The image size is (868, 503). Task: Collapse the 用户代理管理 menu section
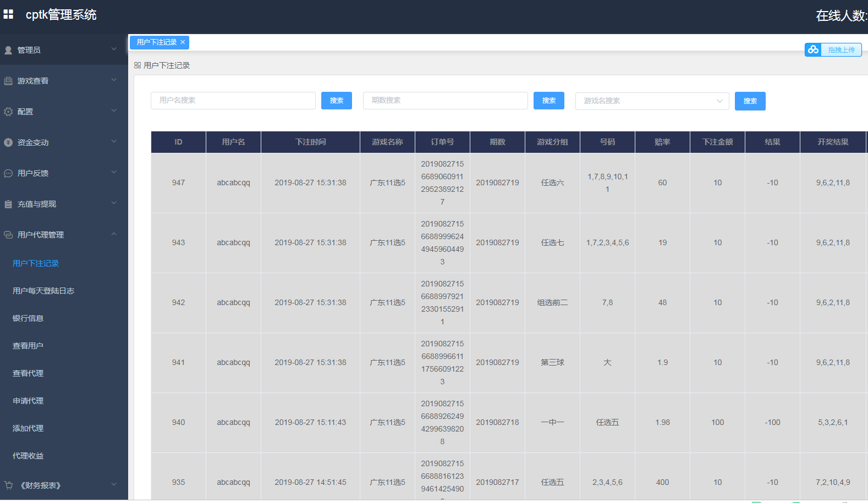pyautogui.click(x=114, y=234)
